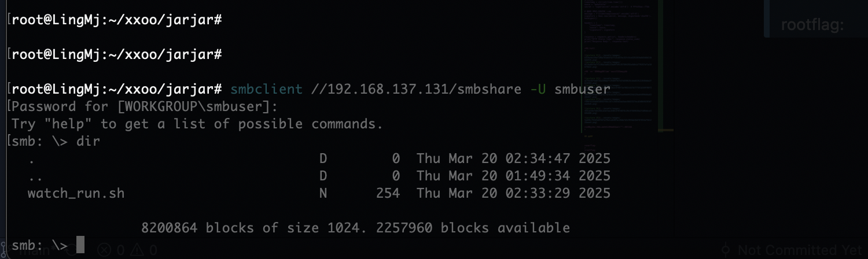Click the dir command after smb prompt
Viewport: 868px width, 259px height.
pyautogui.click(x=89, y=141)
